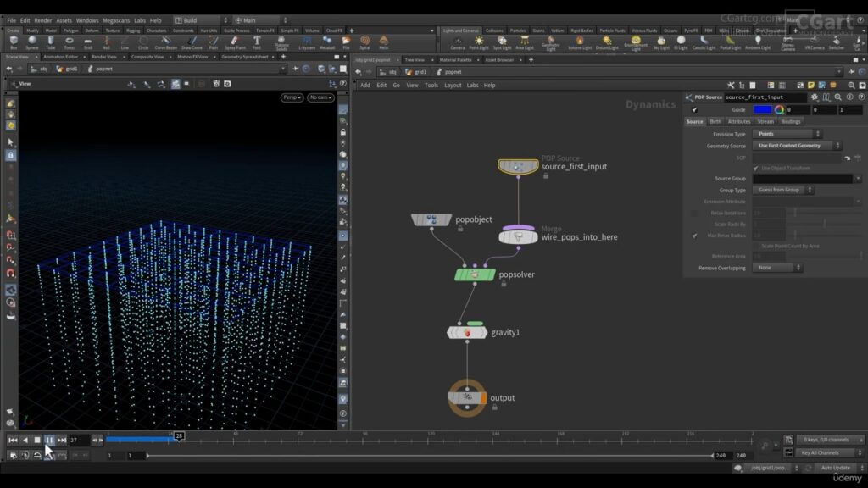Stop the timeline playback
The width and height of the screenshot is (868, 488).
(x=37, y=440)
